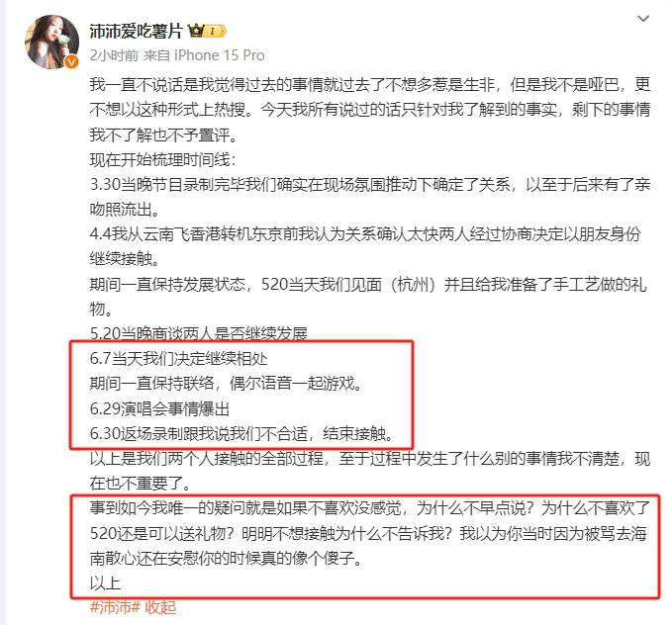
Task: Open the 沛沛爱吃薯片 username link
Action: 136,32
